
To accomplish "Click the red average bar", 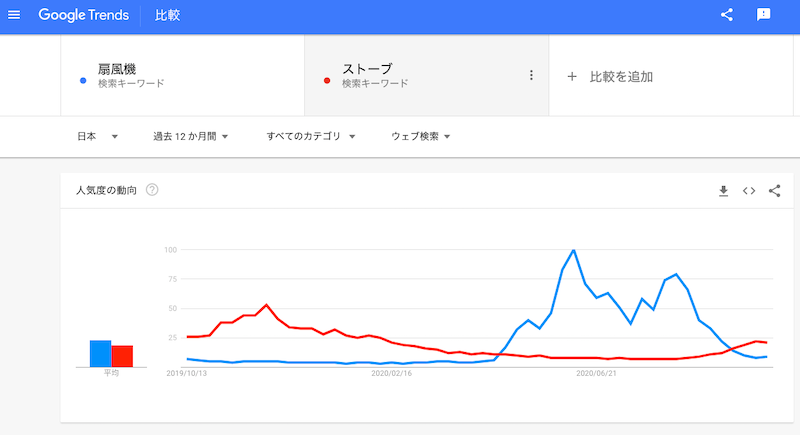I will pyautogui.click(x=122, y=356).
